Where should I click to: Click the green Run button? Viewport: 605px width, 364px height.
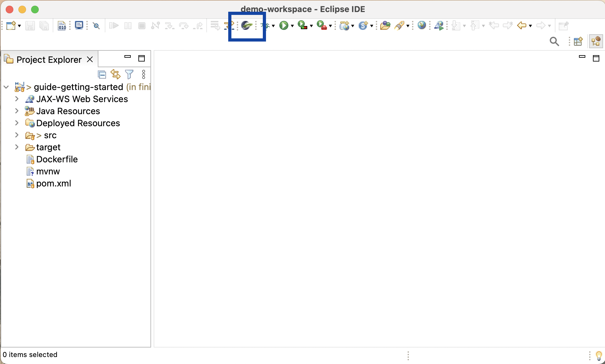pos(284,25)
